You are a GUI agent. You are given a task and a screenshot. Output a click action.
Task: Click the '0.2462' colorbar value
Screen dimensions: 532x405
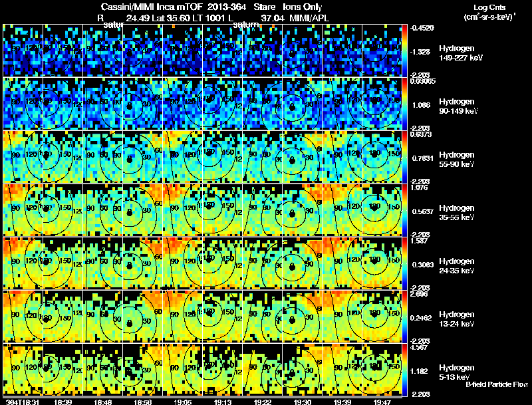tap(422, 318)
